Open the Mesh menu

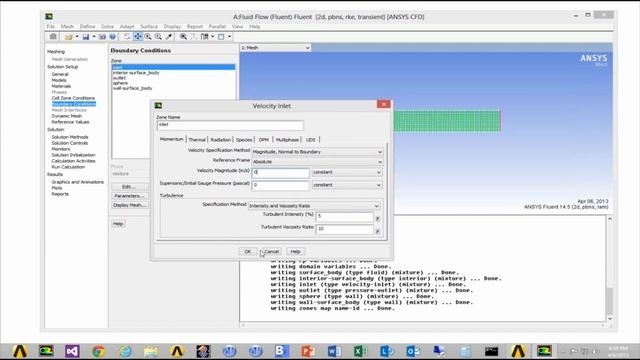click(67, 27)
